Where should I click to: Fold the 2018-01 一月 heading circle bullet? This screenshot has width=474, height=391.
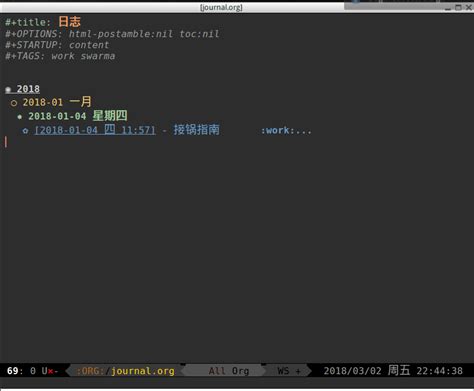click(x=14, y=103)
